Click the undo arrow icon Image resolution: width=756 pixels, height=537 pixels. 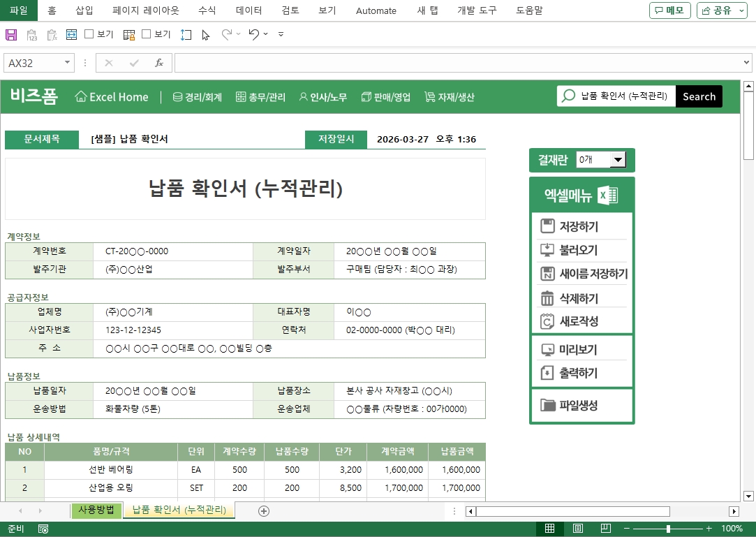click(x=254, y=34)
